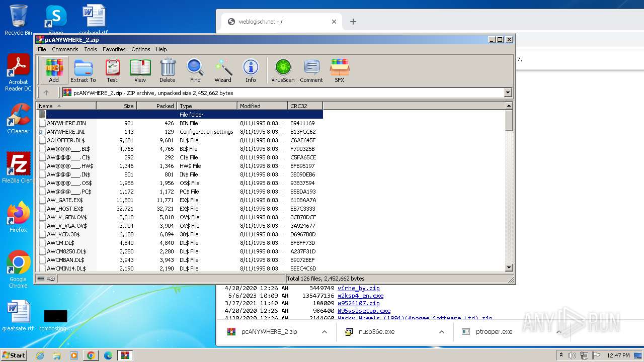Launch Google Chrome desktop icon

[18, 269]
